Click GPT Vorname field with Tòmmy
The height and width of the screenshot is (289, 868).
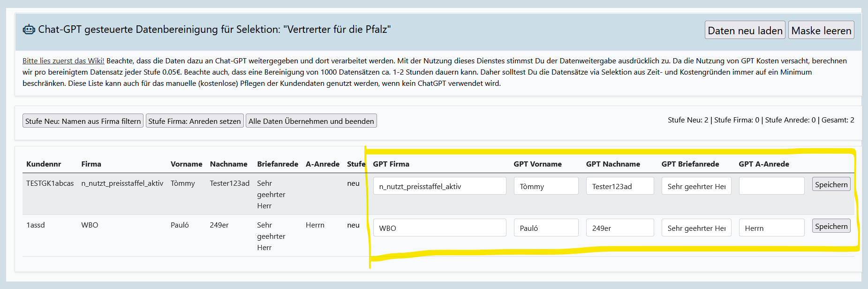(x=546, y=186)
